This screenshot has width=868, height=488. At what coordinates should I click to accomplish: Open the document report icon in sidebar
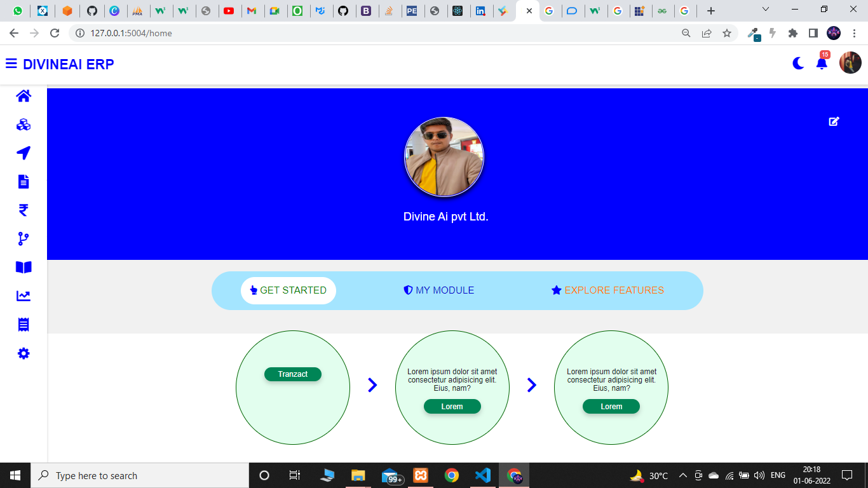click(23, 181)
